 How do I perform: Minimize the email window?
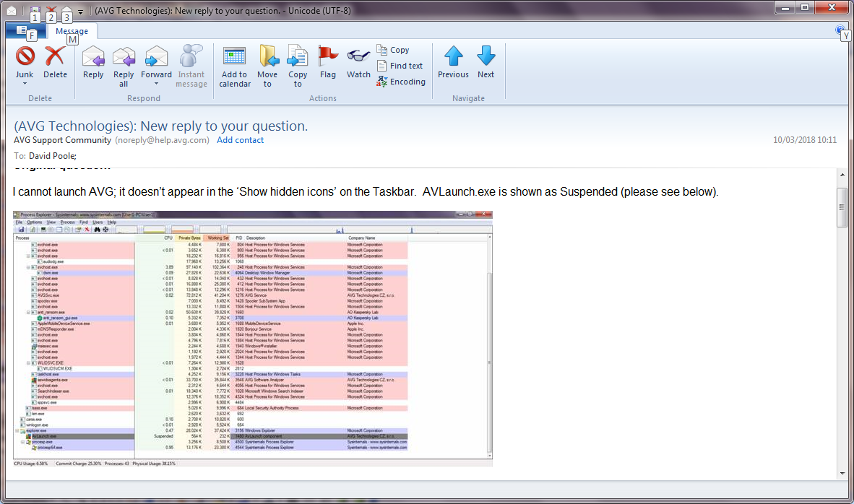pos(785,8)
